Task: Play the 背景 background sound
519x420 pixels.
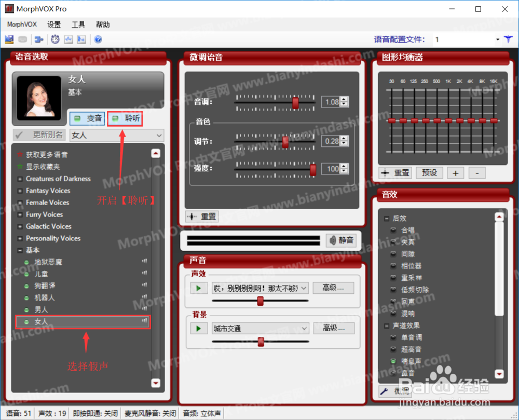Action: [x=199, y=329]
